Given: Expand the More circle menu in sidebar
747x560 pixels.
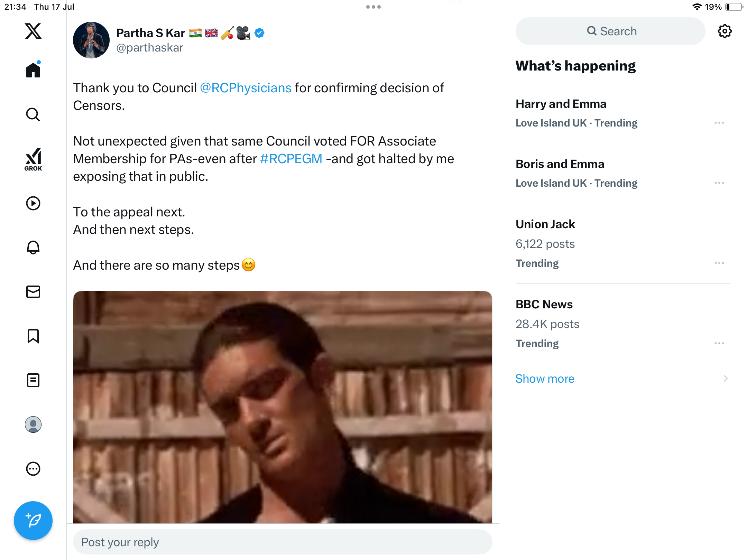Looking at the screenshot, I should tap(33, 469).
